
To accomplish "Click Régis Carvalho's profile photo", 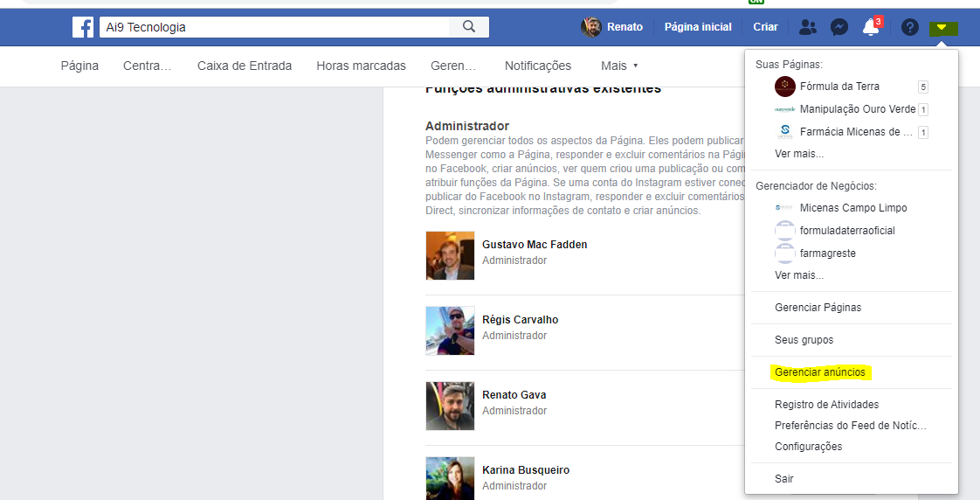I will (450, 330).
